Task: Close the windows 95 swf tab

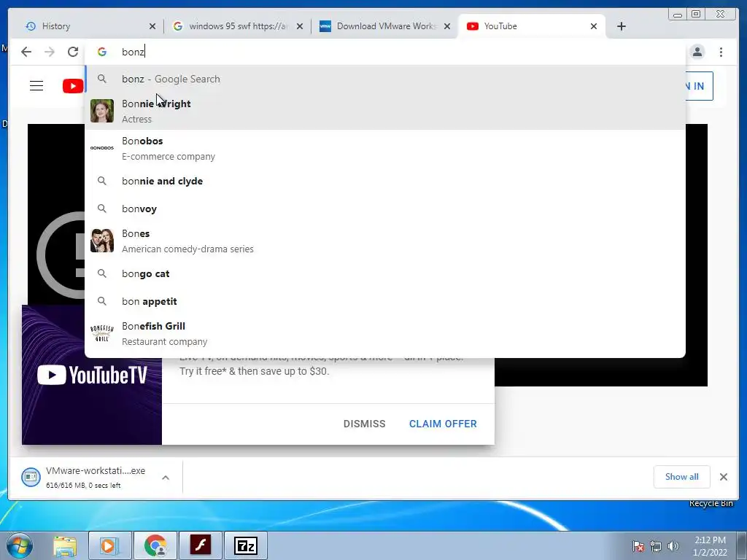Action: tap(300, 26)
